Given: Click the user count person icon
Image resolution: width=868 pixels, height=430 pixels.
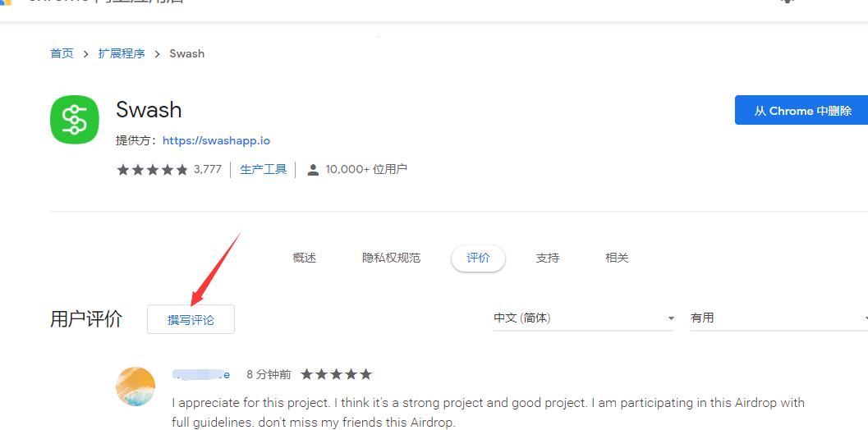Looking at the screenshot, I should pyautogui.click(x=313, y=169).
